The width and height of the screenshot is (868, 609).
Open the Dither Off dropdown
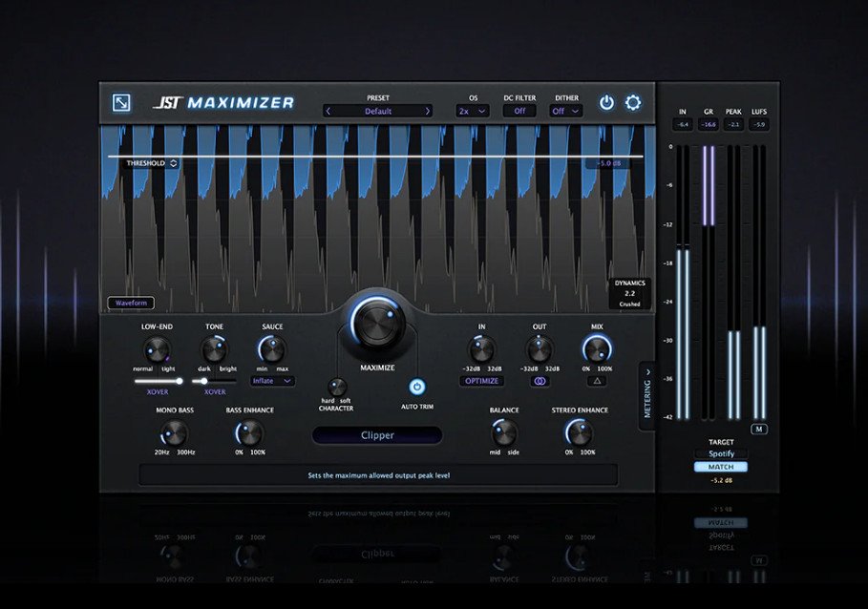566,111
